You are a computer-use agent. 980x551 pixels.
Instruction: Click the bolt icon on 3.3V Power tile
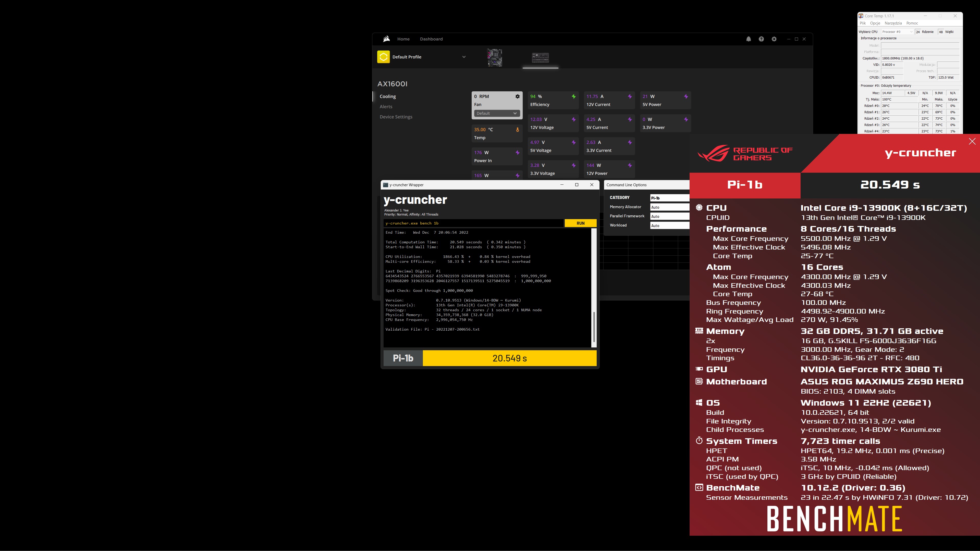coord(686,119)
